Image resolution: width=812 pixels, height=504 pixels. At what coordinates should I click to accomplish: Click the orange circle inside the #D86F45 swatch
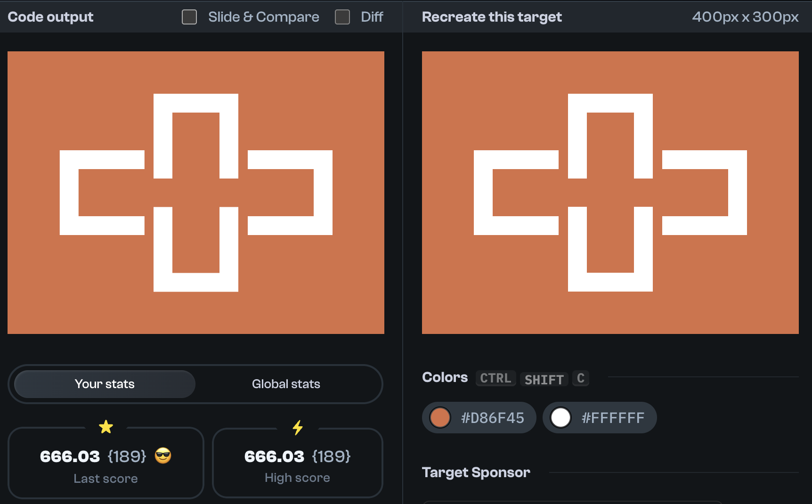(x=440, y=417)
